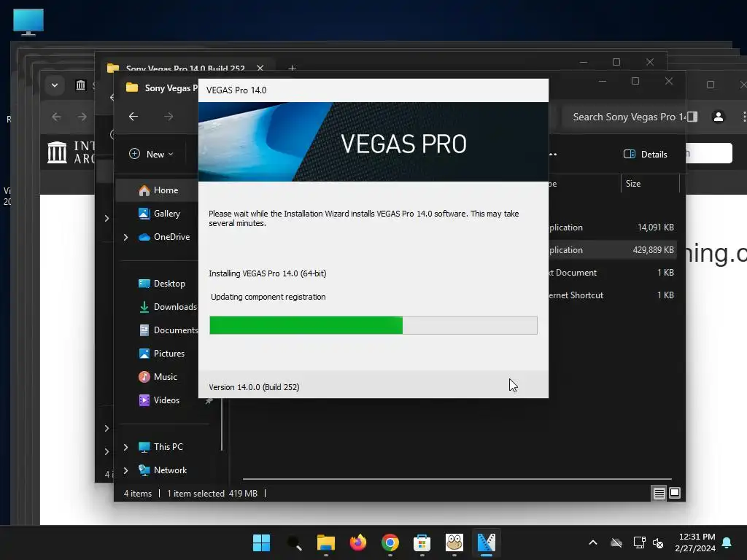747x560 pixels.
Task: Open the Videos quick access folder
Action: tap(158, 400)
